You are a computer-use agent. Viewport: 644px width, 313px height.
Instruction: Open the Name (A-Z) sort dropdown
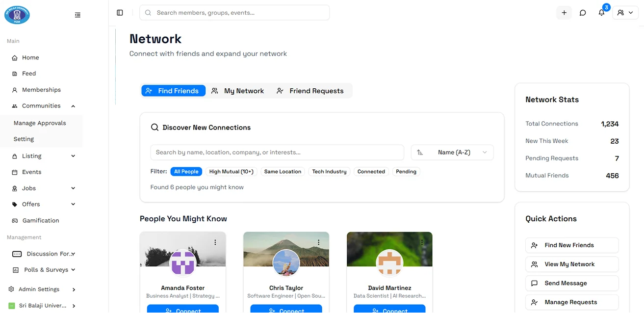452,153
